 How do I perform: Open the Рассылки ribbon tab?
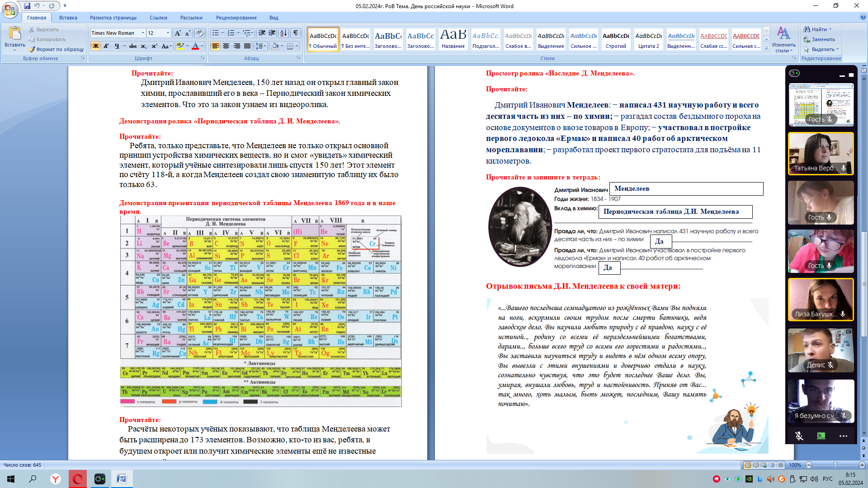tap(191, 18)
